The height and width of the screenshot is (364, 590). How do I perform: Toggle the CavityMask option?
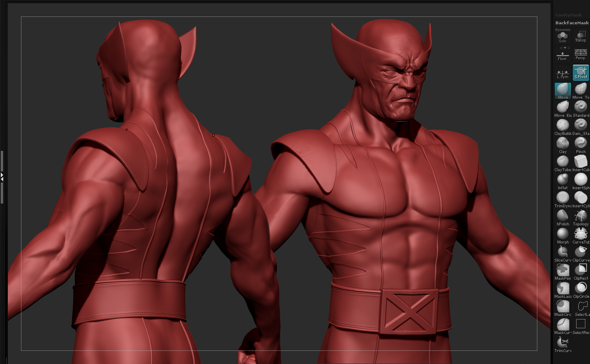(569, 15)
